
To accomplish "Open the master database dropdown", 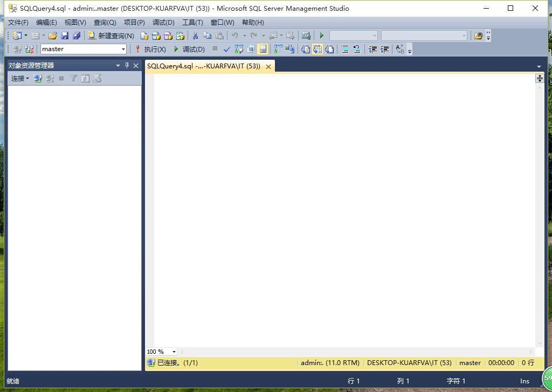I will point(123,49).
